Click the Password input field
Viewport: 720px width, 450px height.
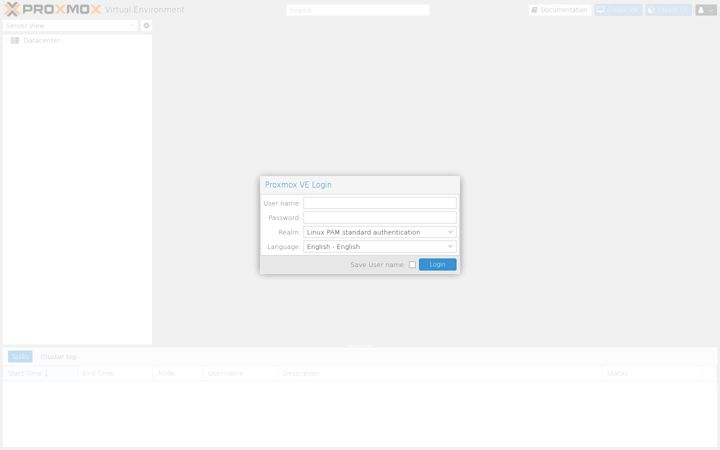pyautogui.click(x=379, y=218)
